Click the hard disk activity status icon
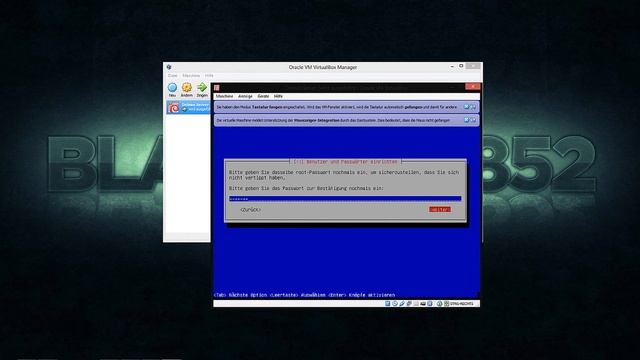The width and height of the screenshot is (640, 360). click(388, 304)
